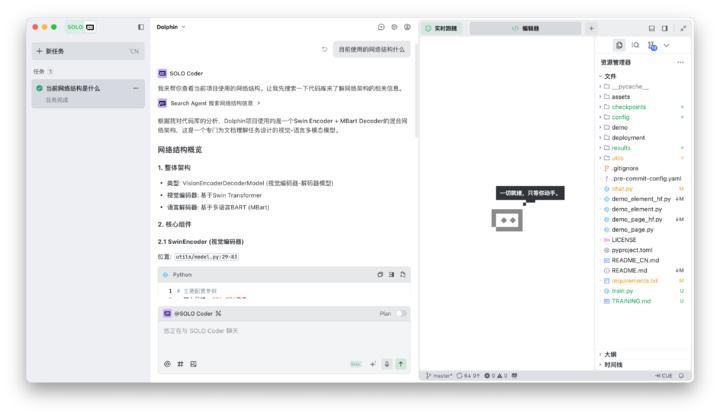
Task: Toggle the bottom panel layout icon
Action: [x=652, y=28]
